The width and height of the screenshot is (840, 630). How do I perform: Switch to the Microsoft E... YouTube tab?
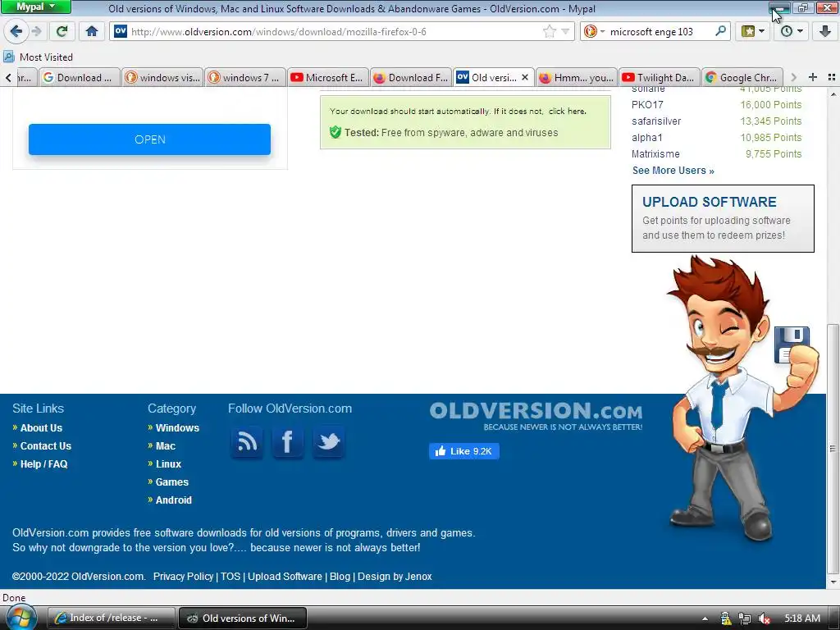coord(327,78)
